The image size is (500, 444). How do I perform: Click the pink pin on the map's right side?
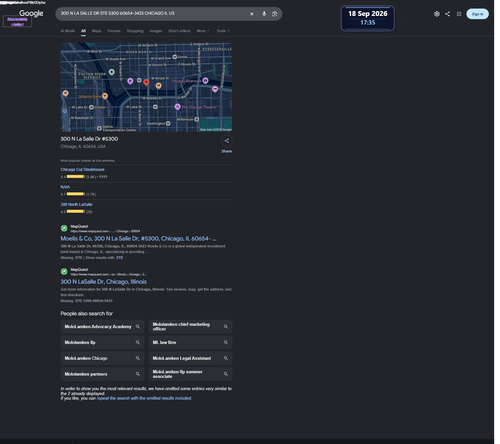tap(215, 89)
